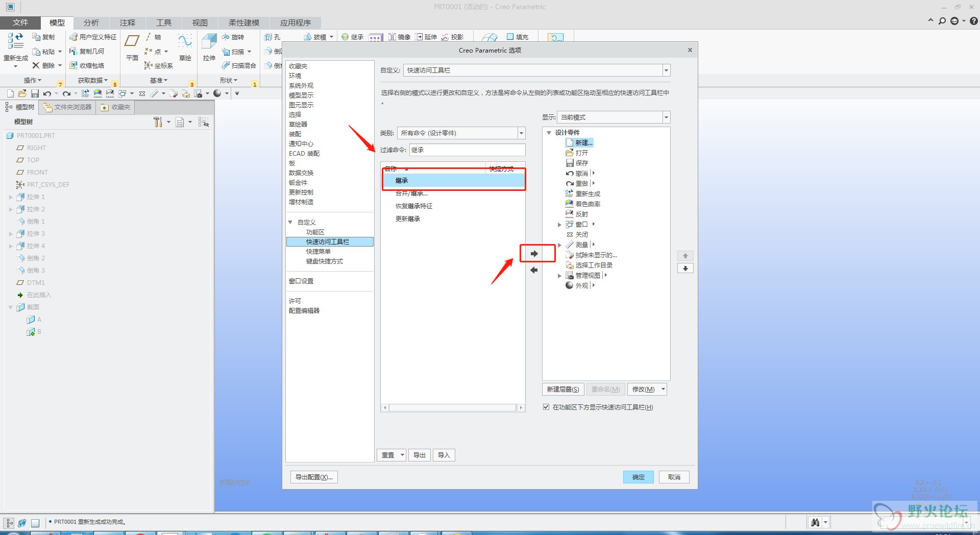980x535 pixels.
Task: Click the right arrow to add command
Action: click(534, 254)
